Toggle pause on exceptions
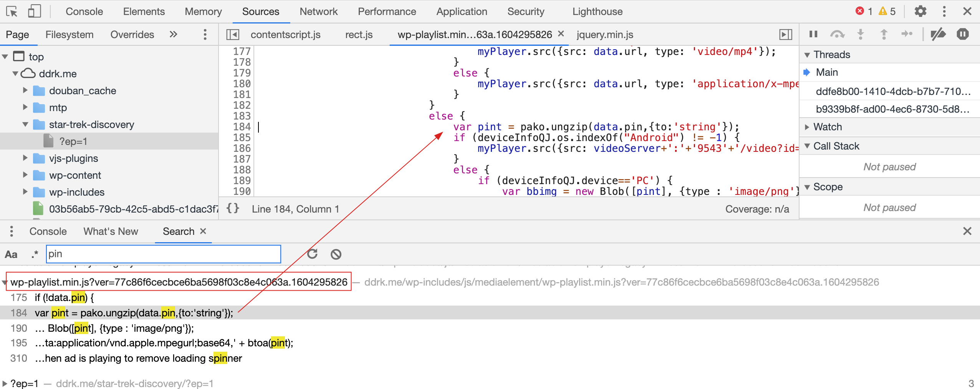This screenshot has height=389, width=980. [963, 35]
